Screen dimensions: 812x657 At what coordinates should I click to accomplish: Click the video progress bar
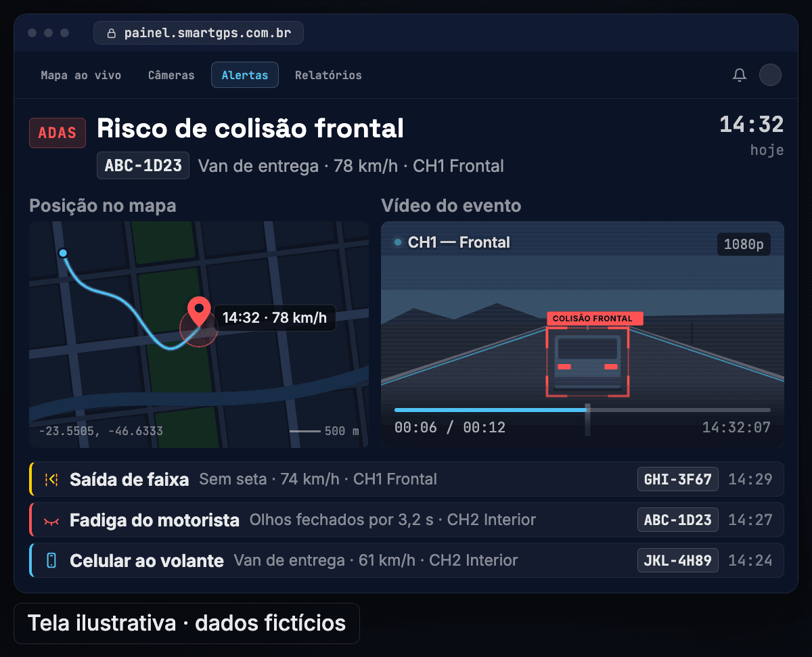click(583, 410)
